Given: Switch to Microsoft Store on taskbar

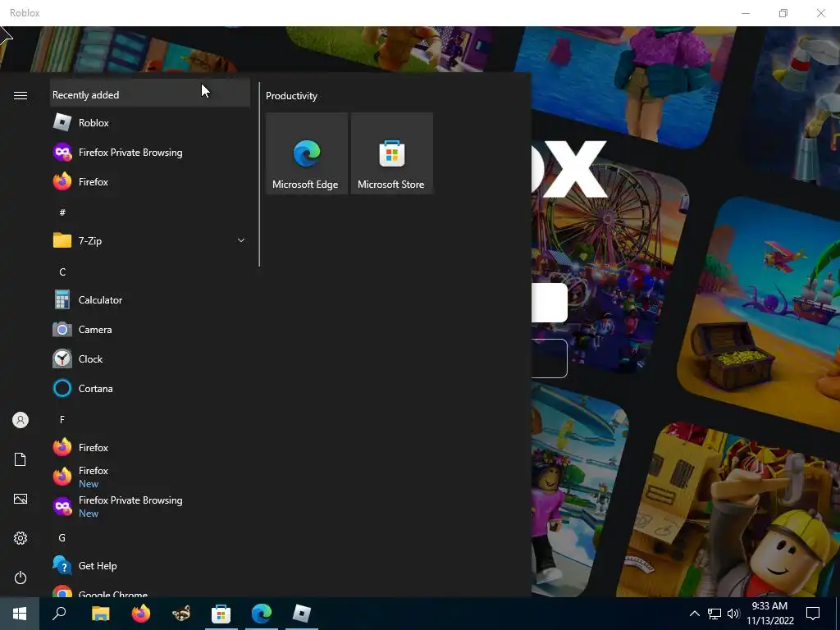Looking at the screenshot, I should (221, 614).
